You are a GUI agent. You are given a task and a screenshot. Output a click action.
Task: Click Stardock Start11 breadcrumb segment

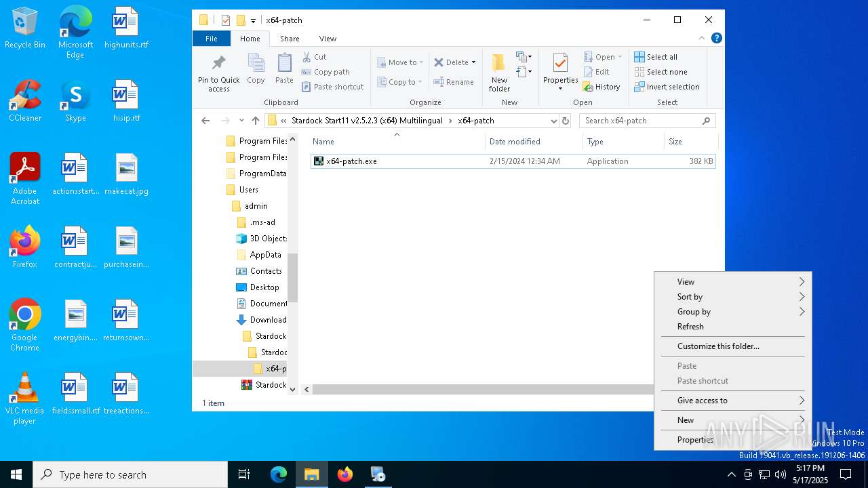[368, 121]
